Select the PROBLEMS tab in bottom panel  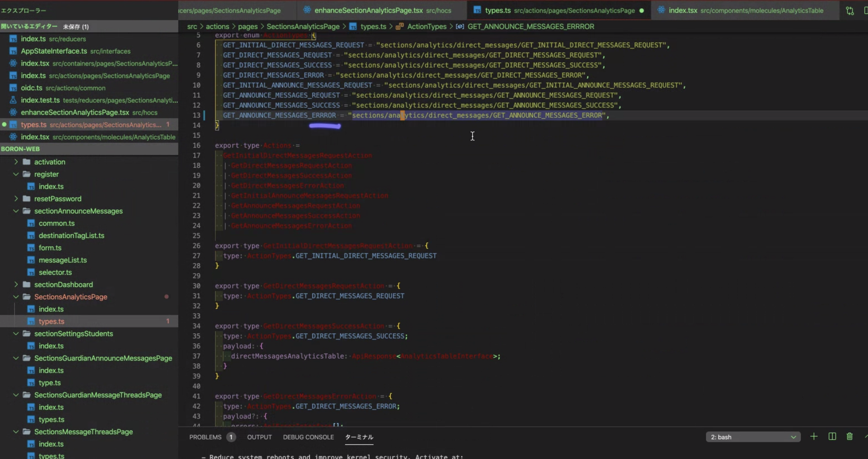(x=205, y=437)
